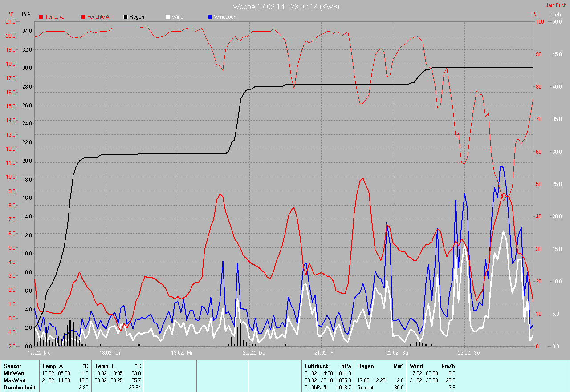This screenshot has width=570, height=392.
Task: Click the 'Jarz Erich' author text
Action: click(x=556, y=5)
